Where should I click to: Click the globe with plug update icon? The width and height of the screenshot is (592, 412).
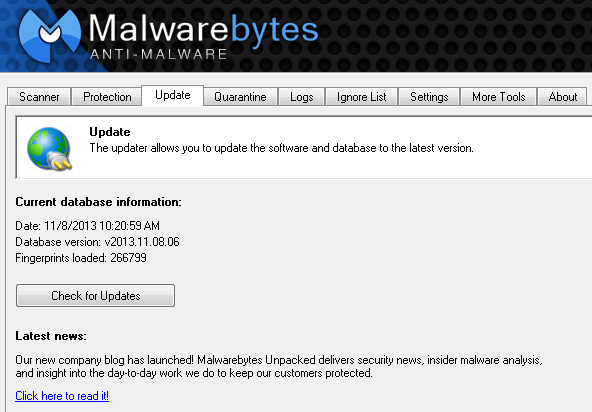pyautogui.click(x=49, y=149)
